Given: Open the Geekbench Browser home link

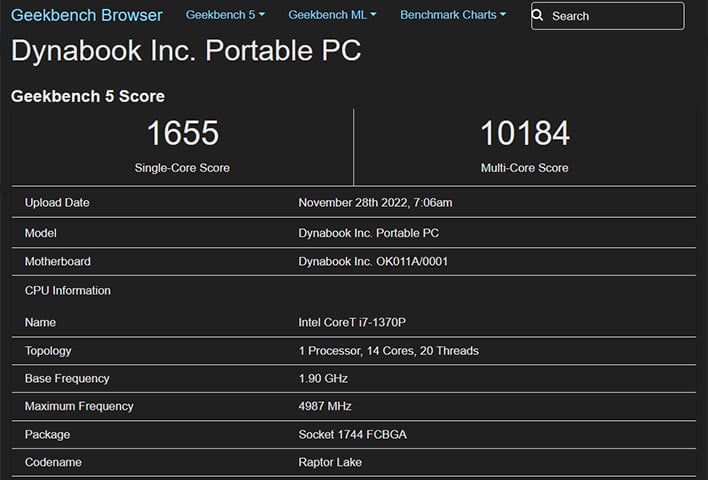Looking at the screenshot, I should [x=87, y=15].
